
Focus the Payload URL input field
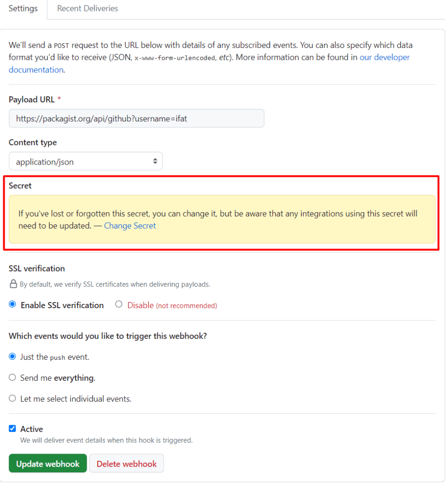pyautogui.click(x=136, y=119)
